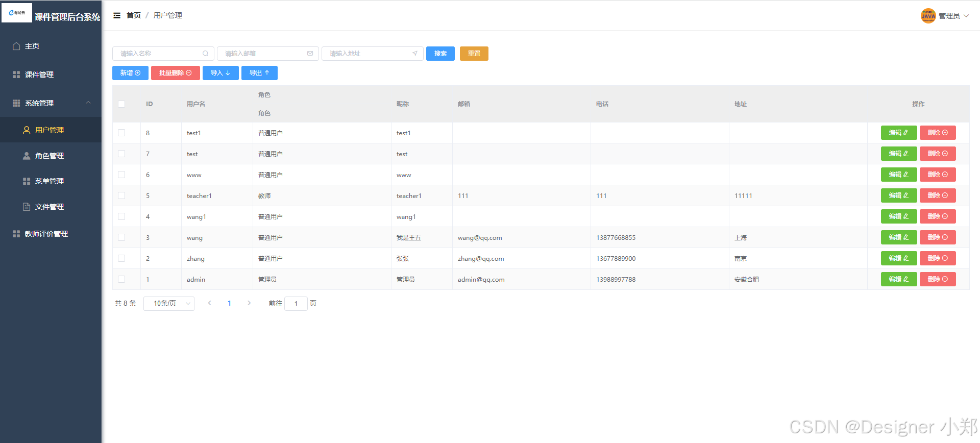Screen dimensions: 980x443
Task: Check the row for user www
Action: pos(121,175)
